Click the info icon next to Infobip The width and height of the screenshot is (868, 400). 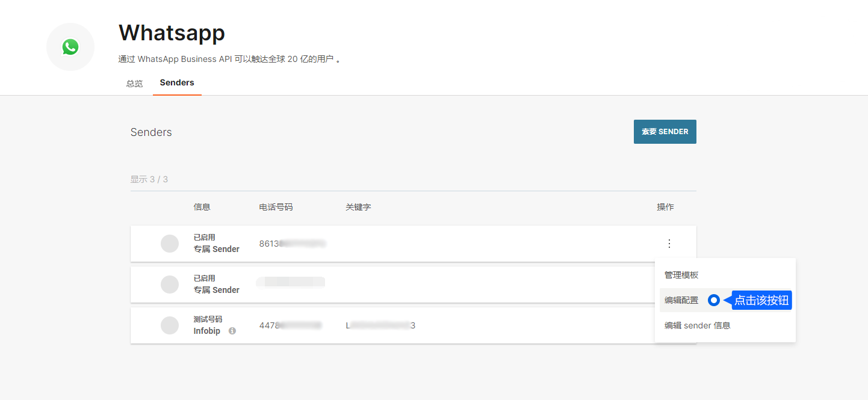pyautogui.click(x=232, y=331)
